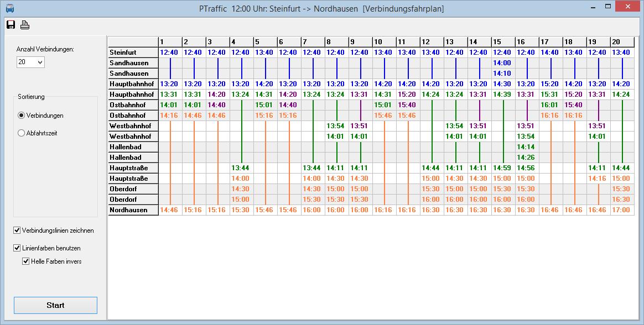The image size is (644, 325).
Task: Click column header 1 in timetable
Action: [x=170, y=42]
